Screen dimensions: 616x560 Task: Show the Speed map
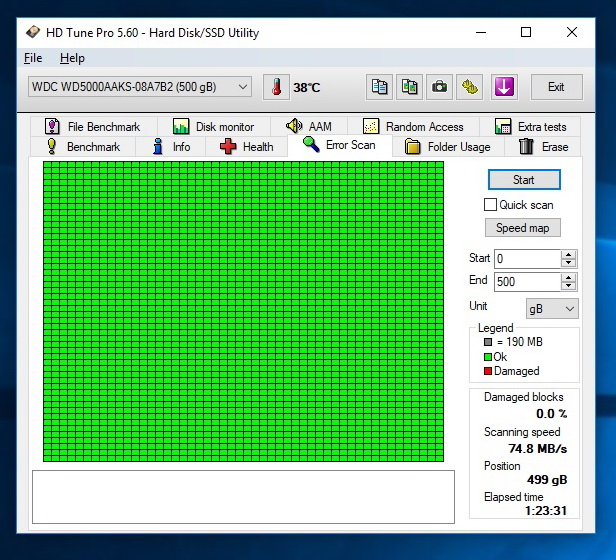coord(522,228)
